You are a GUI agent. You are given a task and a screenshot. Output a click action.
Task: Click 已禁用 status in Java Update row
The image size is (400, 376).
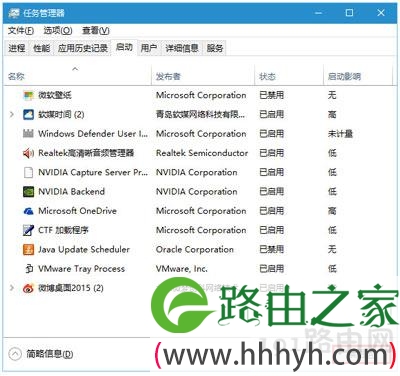[271, 249]
